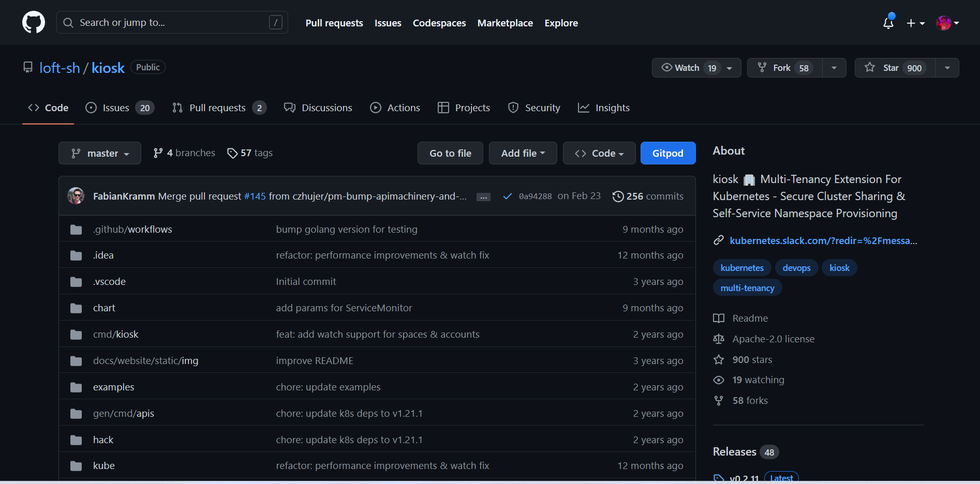This screenshot has width=980, height=484.
Task: Open pull request #145 link
Action: (255, 196)
